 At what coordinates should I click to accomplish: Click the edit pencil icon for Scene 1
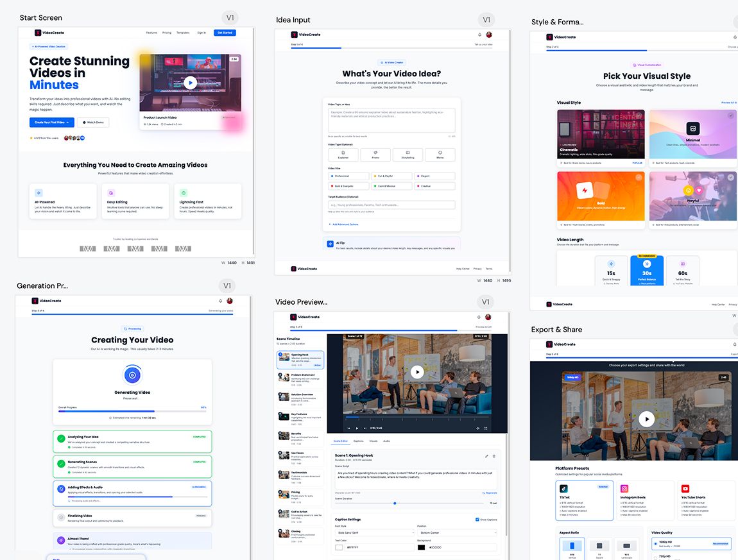coord(486,456)
